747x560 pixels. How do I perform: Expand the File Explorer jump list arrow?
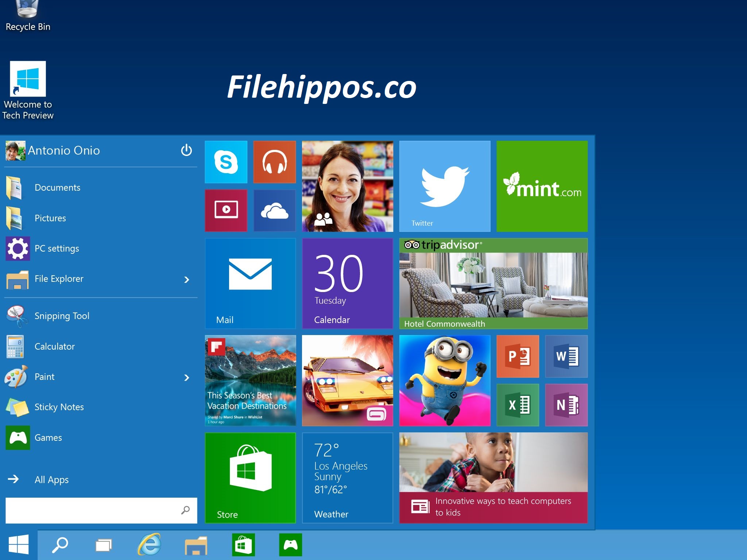point(187,280)
